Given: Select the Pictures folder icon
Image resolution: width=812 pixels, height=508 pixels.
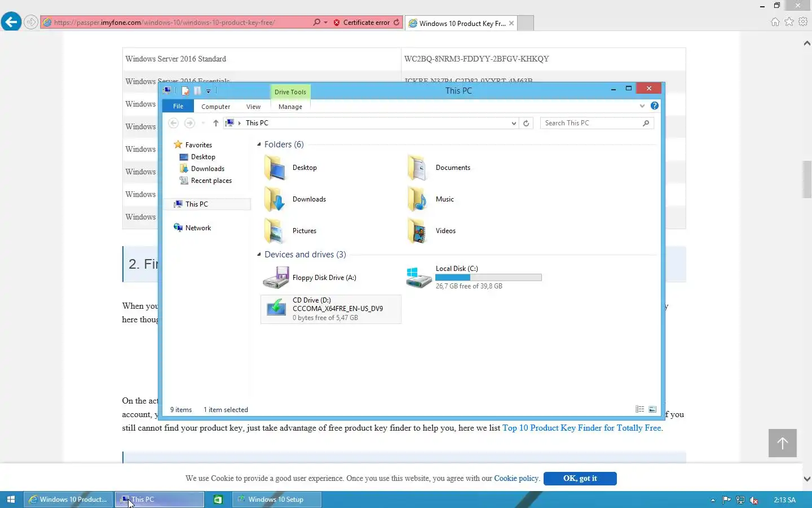Looking at the screenshot, I should tap(275, 231).
